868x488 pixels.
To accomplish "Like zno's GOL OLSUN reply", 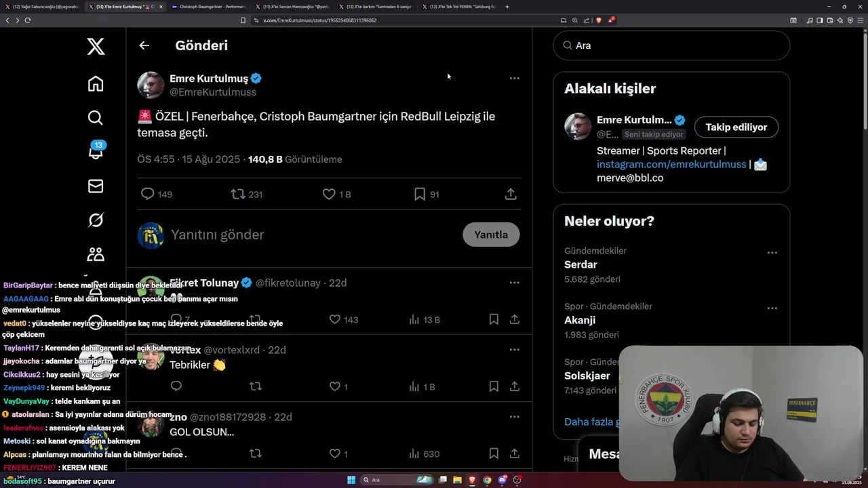I will pos(338,453).
